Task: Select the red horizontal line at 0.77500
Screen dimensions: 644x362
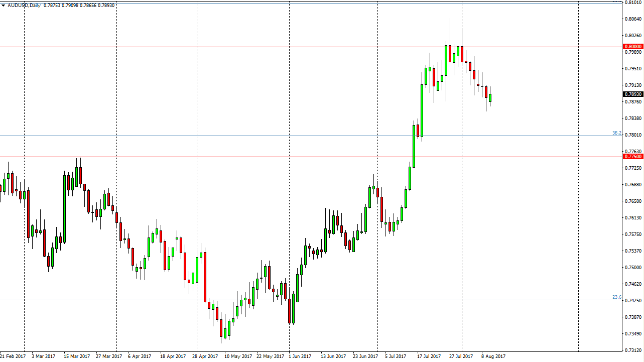Action: [301, 157]
